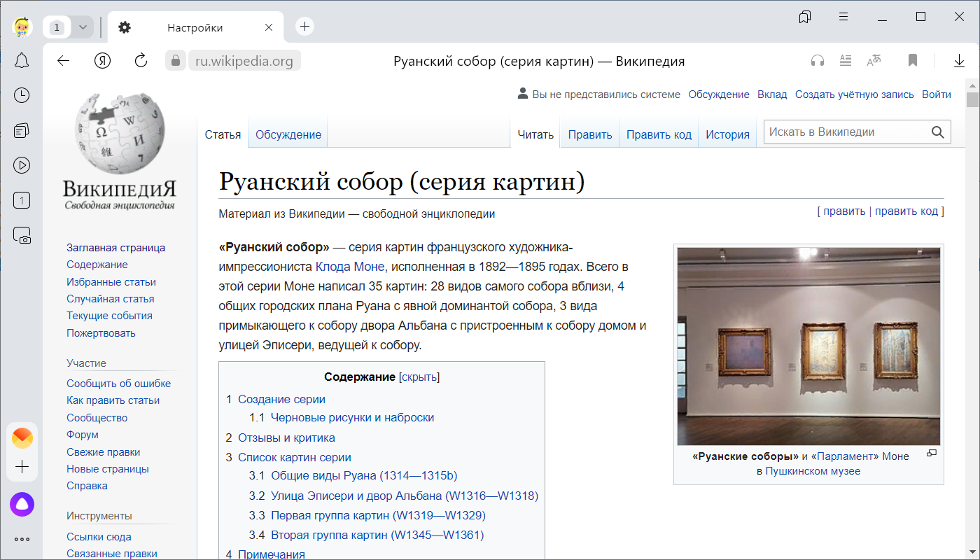Translate the page

874,61
